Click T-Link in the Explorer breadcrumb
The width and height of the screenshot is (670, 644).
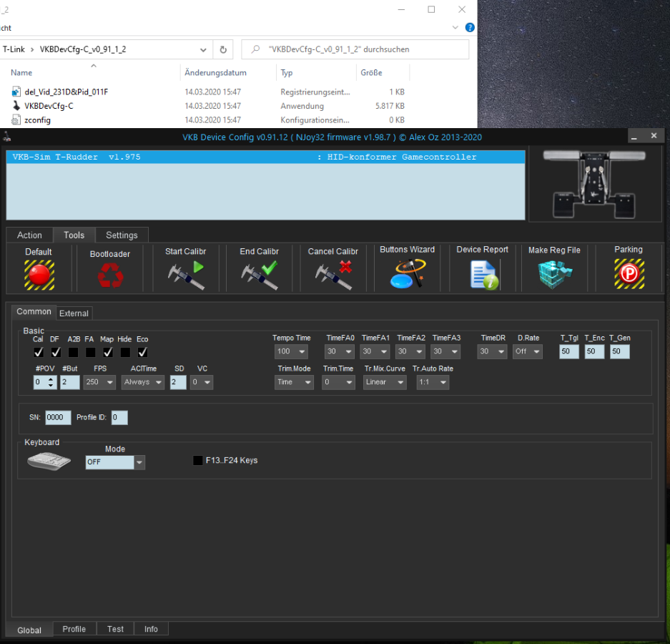(14, 49)
